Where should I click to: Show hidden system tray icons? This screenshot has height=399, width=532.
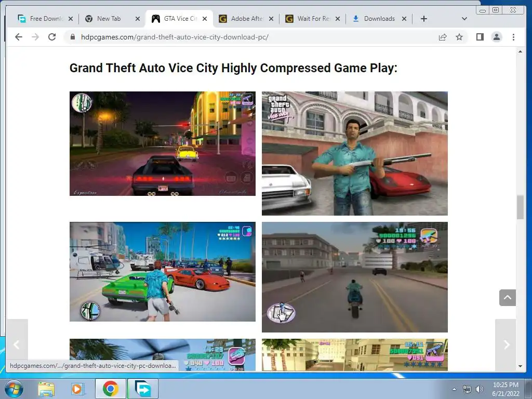click(454, 389)
